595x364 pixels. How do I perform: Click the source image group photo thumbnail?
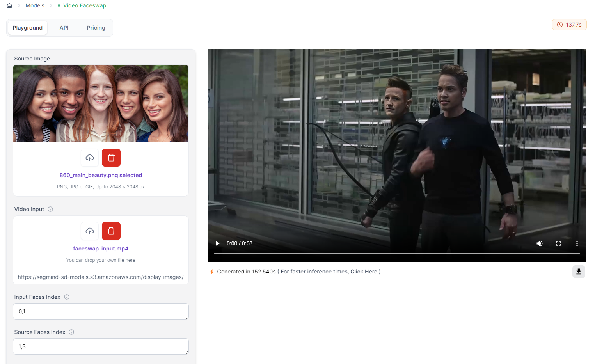[x=101, y=103]
